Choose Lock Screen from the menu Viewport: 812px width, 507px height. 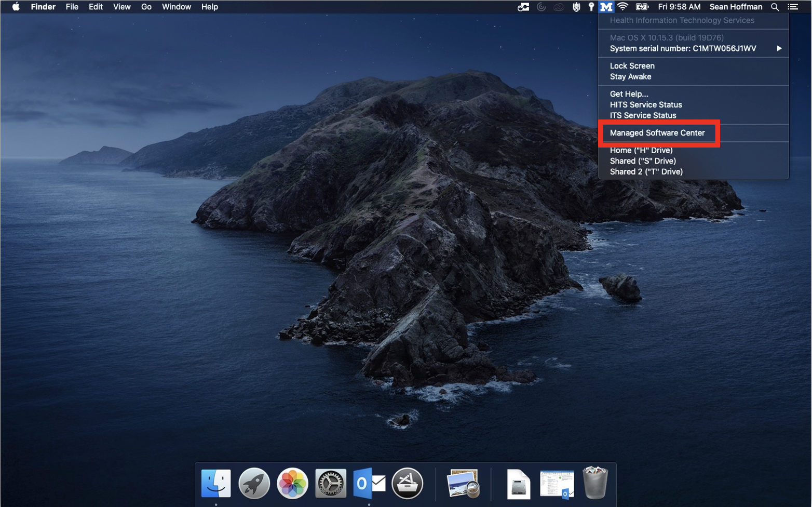click(x=632, y=66)
